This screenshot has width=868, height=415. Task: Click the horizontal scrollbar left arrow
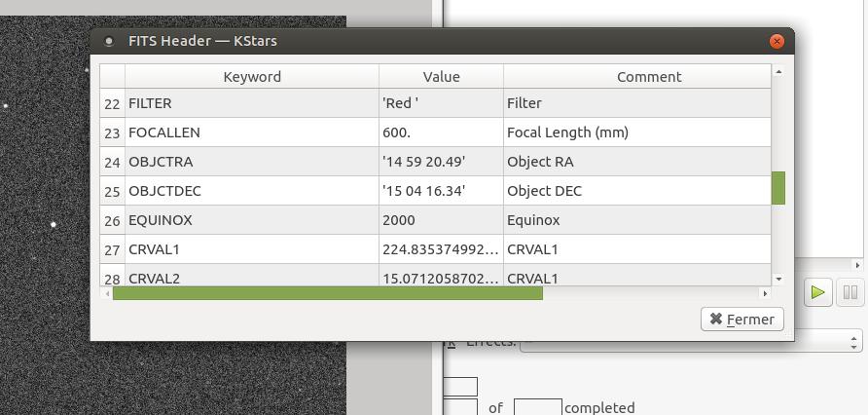coord(107,293)
